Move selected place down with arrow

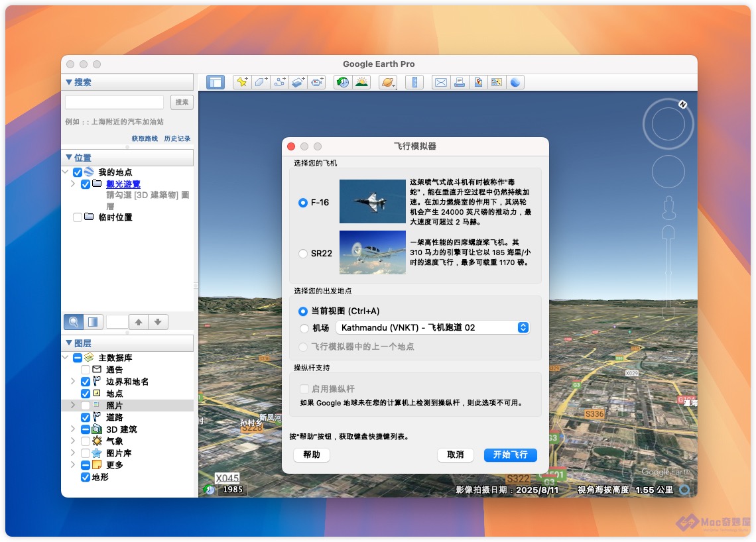coord(158,322)
